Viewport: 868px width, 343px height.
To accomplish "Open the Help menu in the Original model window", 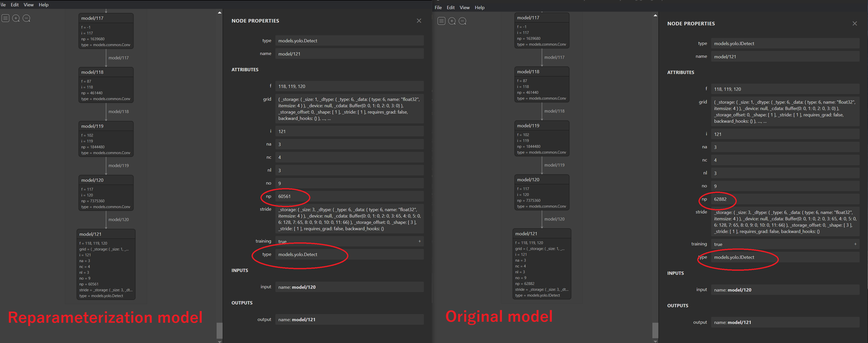I will click(x=480, y=7).
